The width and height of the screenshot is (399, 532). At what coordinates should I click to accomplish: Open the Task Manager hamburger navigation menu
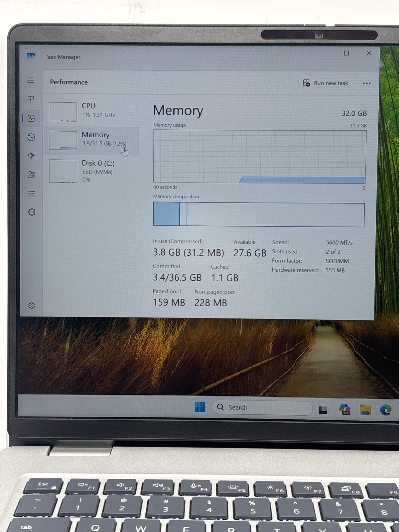click(x=31, y=80)
